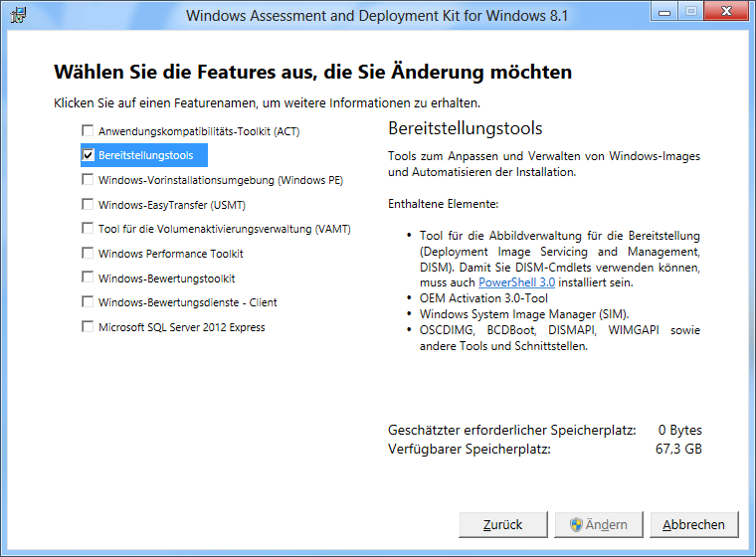This screenshot has width=756, height=557.
Task: Select Windows-Vorinstallationsumgebung (Windows PE) feature name
Action: point(221,180)
